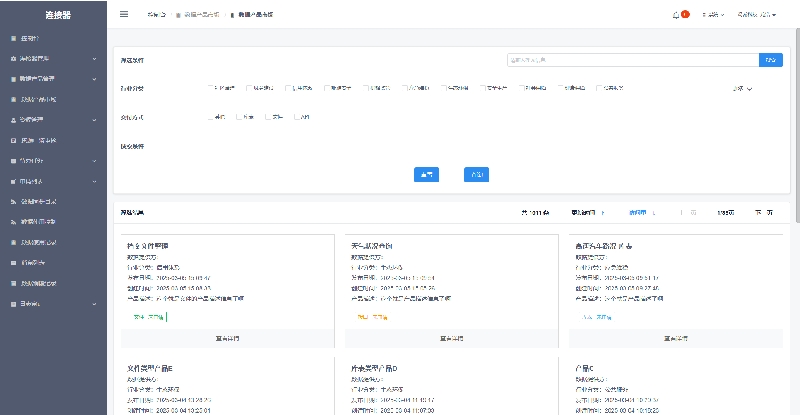Screen dimensions: 800x415
Task: Tick the first 行业分类 checkbox
Action: (211, 88)
